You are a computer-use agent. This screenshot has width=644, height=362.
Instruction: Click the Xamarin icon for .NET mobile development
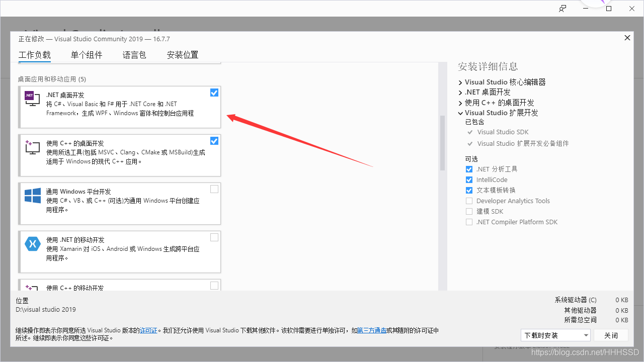(x=32, y=244)
